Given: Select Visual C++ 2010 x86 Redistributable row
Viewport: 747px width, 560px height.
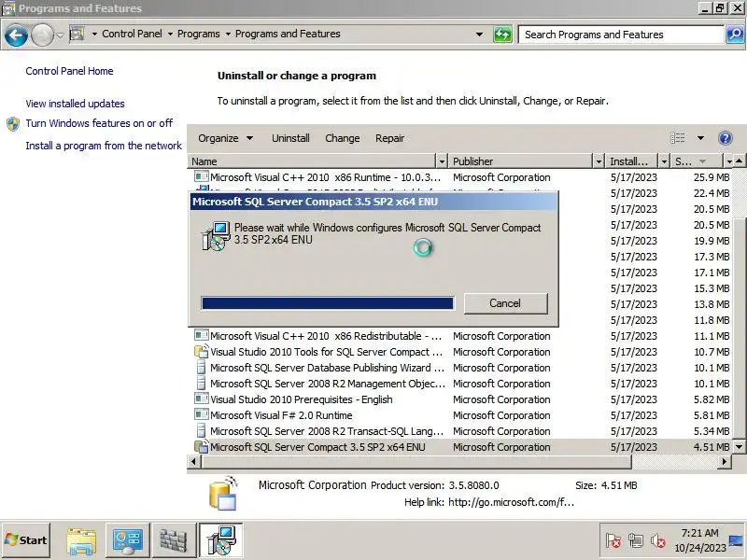Looking at the screenshot, I should coord(461,336).
